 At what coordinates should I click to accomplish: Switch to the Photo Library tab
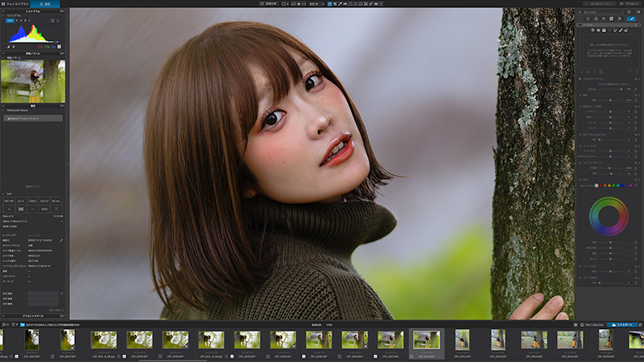click(x=14, y=4)
